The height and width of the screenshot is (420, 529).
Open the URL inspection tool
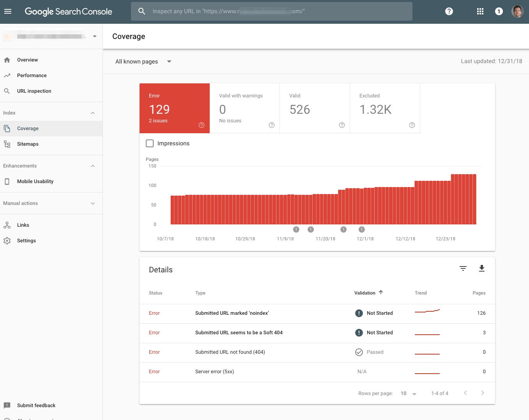coord(51,91)
